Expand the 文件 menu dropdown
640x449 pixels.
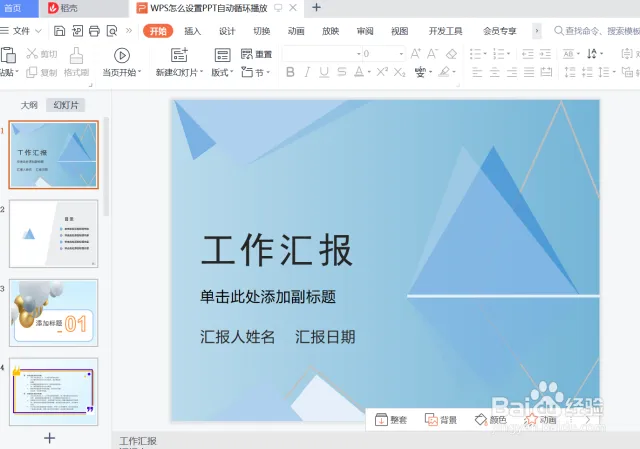pyautogui.click(x=27, y=31)
